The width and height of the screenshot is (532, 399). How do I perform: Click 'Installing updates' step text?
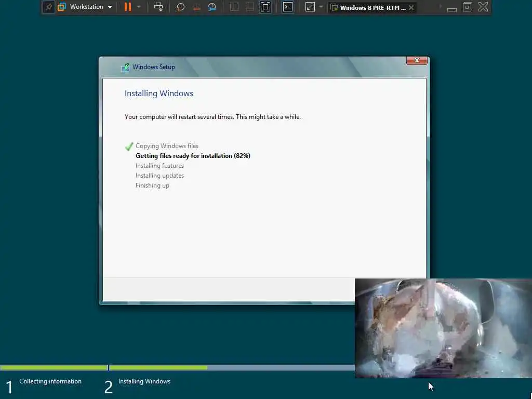159,176
